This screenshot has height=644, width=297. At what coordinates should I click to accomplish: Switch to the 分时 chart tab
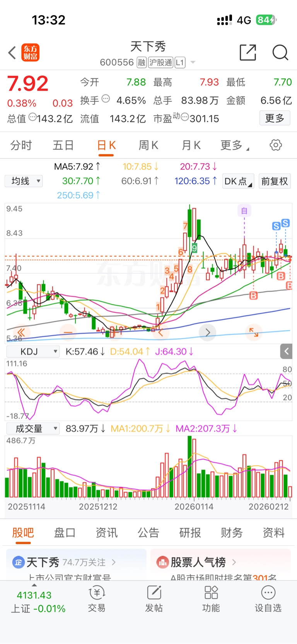(x=21, y=145)
